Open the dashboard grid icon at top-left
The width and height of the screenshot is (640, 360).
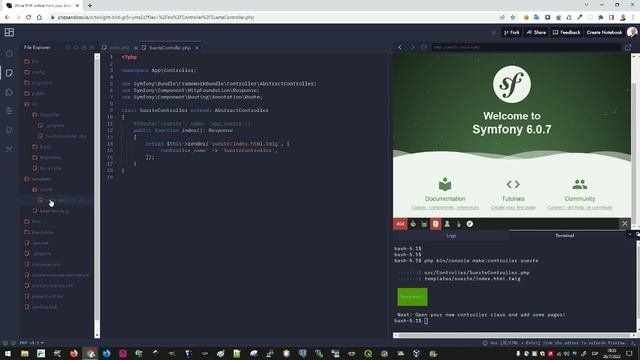tap(9, 32)
